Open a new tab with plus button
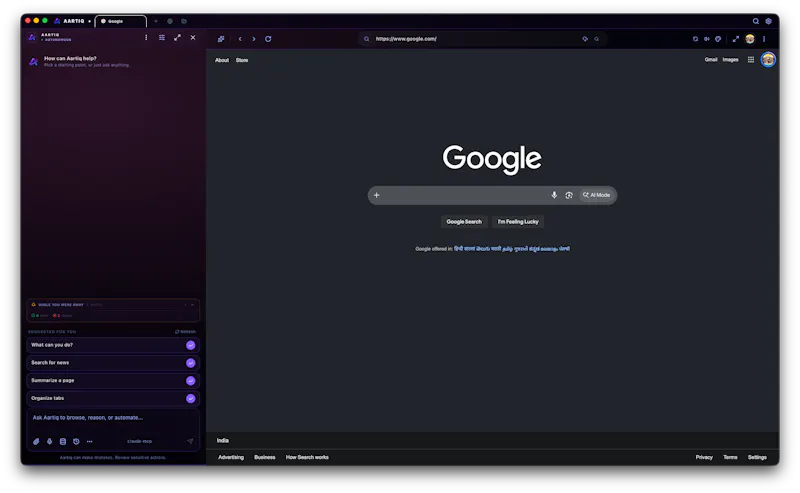Image resolution: width=800 pixels, height=493 pixels. tap(156, 21)
